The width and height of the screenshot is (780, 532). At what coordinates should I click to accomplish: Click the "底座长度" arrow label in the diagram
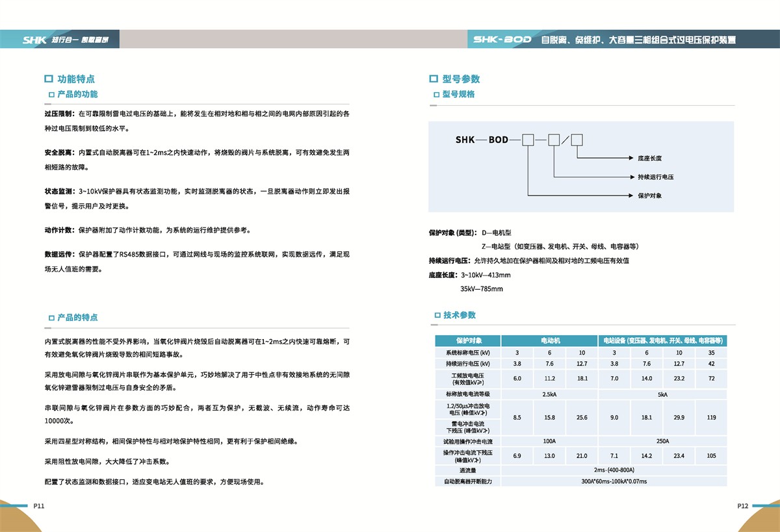[649, 158]
